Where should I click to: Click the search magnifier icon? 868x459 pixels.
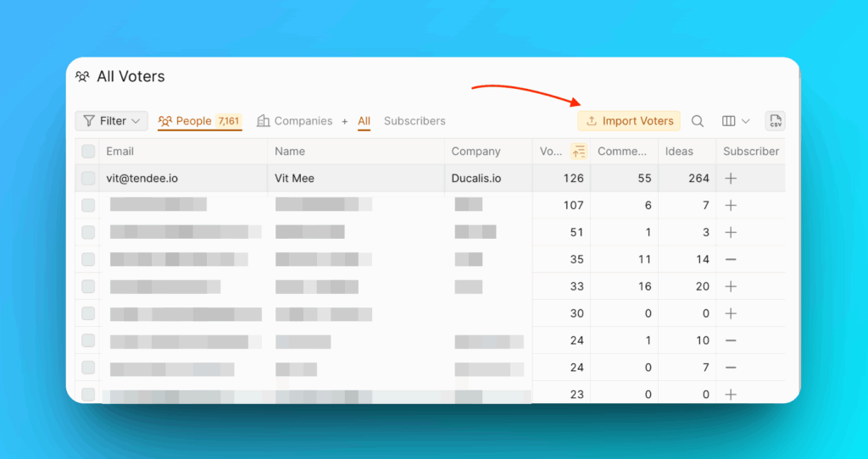click(698, 121)
